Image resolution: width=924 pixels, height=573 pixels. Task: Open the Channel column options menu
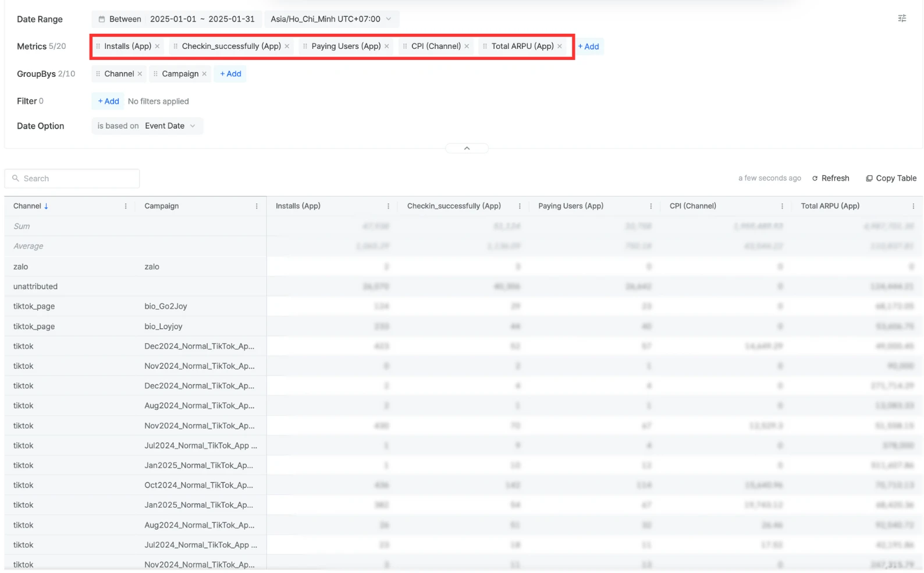tap(126, 206)
